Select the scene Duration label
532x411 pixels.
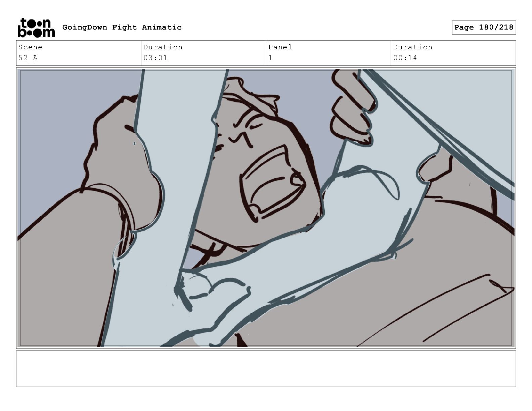163,47
